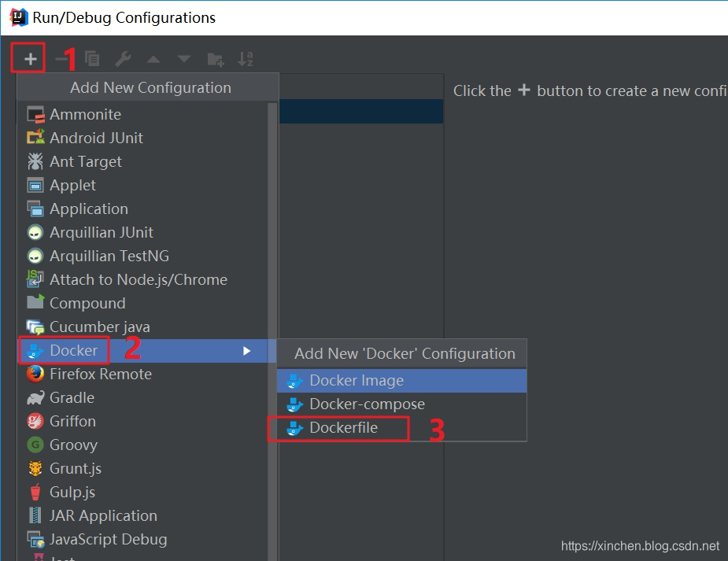
Task: Click the Move Up arrow icon
Action: [x=153, y=59]
